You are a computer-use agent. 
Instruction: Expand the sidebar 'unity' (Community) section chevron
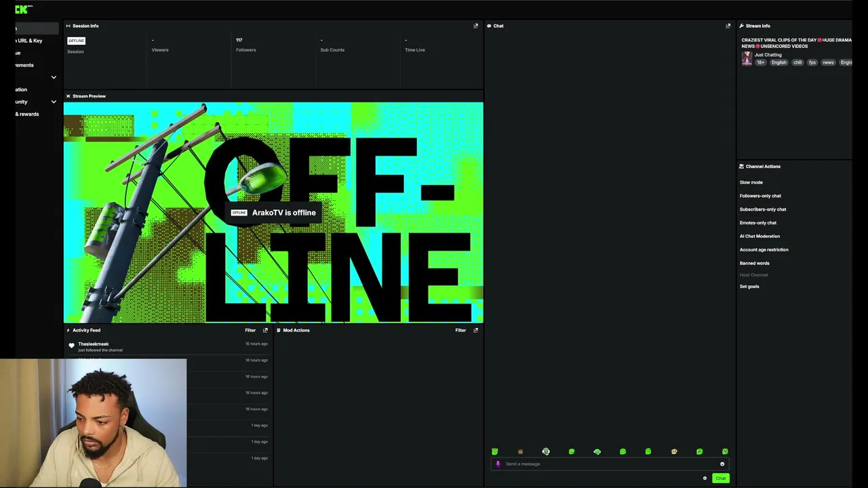point(54,102)
